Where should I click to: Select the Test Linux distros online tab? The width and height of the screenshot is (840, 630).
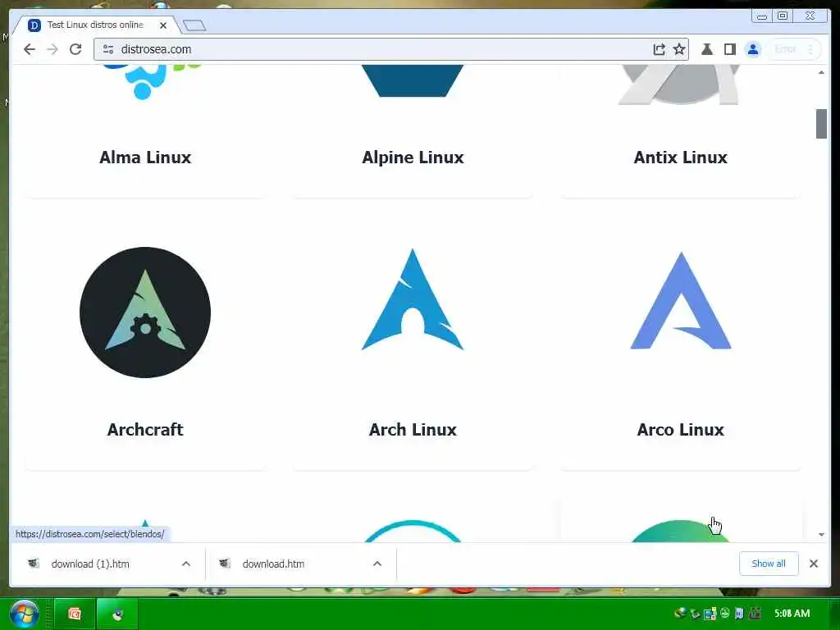[95, 25]
